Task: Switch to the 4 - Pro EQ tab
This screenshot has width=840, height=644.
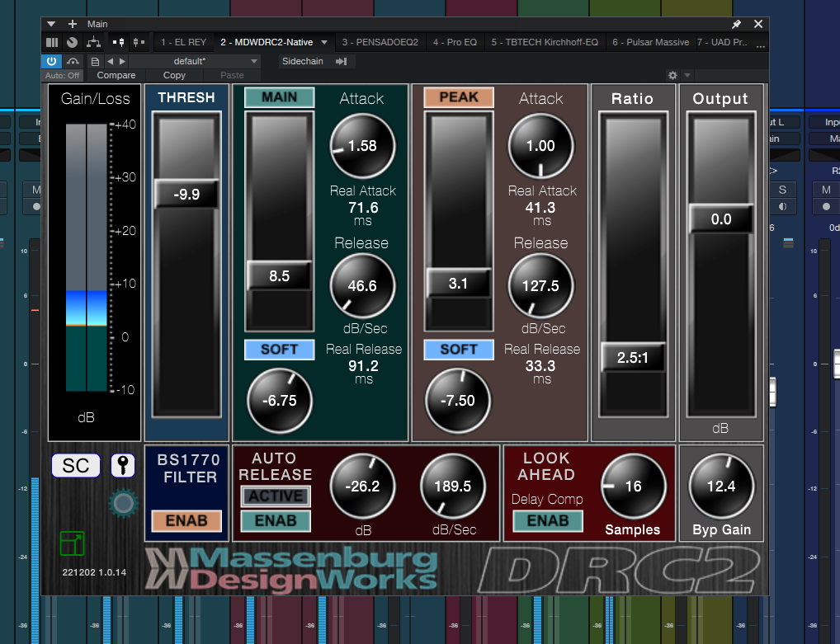Action: [454, 42]
